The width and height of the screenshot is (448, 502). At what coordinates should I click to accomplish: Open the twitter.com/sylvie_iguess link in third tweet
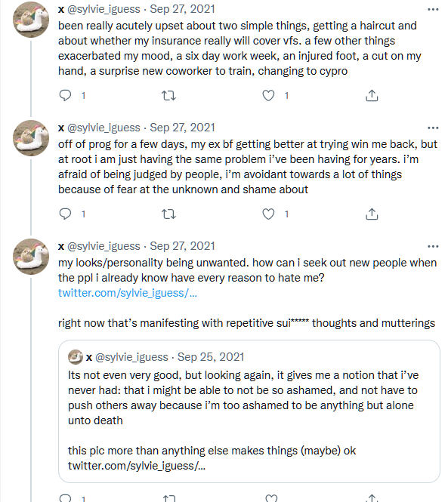pos(128,293)
